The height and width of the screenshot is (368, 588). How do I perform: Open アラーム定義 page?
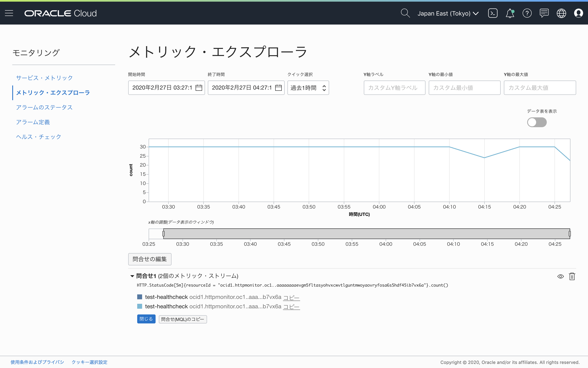33,122
